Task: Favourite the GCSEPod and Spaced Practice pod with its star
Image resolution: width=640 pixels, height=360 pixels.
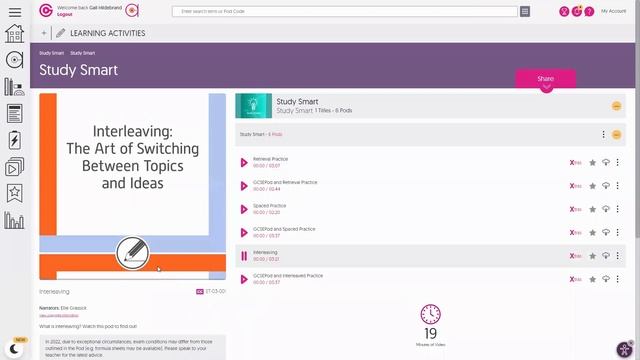Action: [592, 233]
